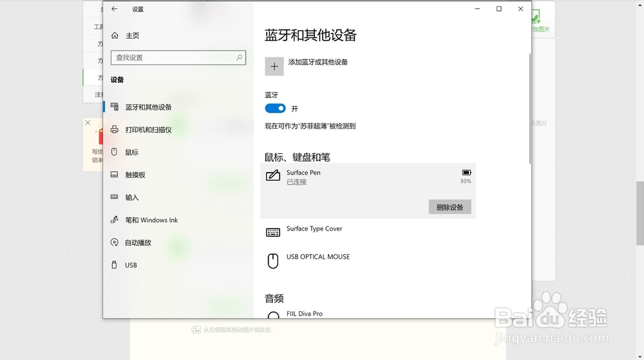The height and width of the screenshot is (360, 644).
Task: Select the Surface Pen device entry
Action: point(368,191)
